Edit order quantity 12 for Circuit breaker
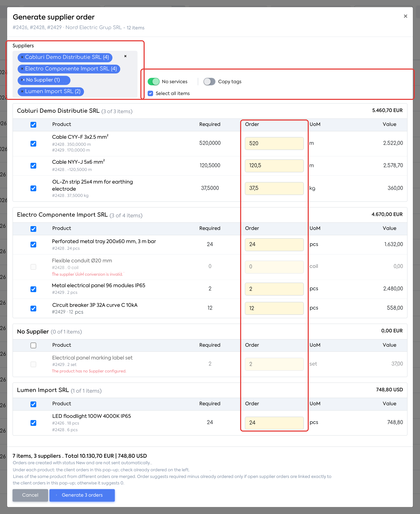Image resolution: width=420 pixels, height=514 pixels. click(274, 308)
